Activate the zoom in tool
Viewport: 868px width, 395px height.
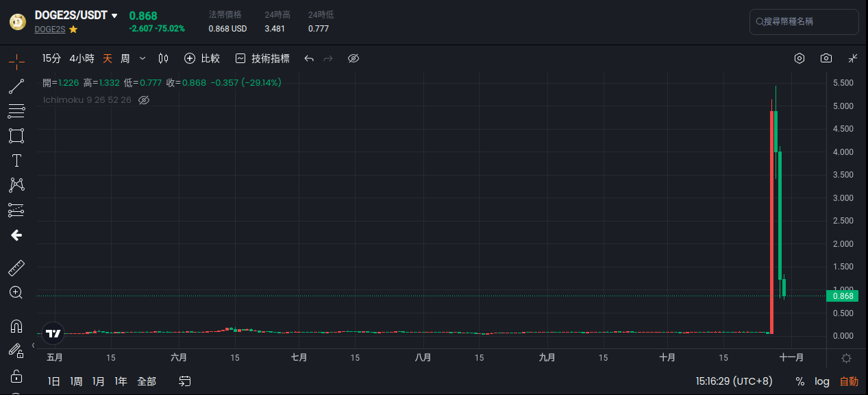[x=16, y=292]
